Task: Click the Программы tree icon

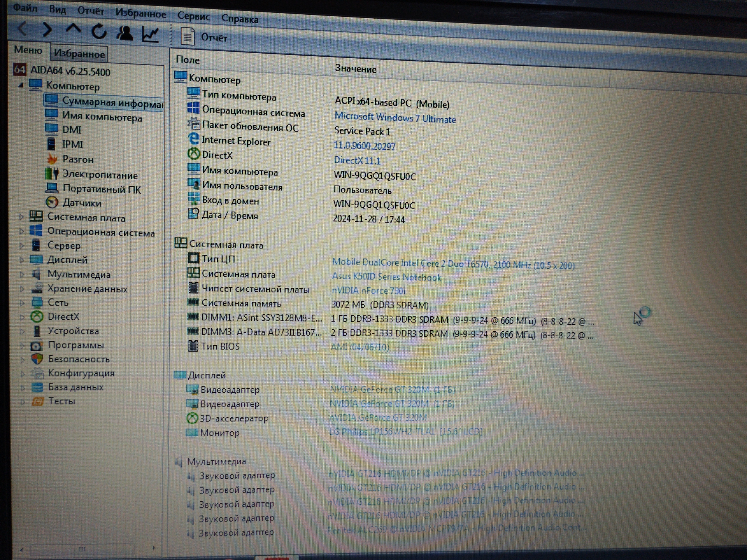Action: pyautogui.click(x=37, y=345)
